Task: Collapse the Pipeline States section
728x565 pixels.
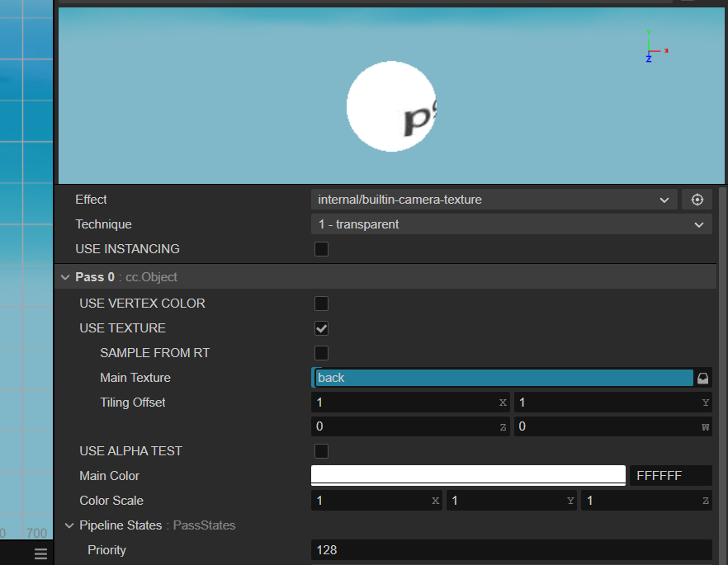Action: 69,525
